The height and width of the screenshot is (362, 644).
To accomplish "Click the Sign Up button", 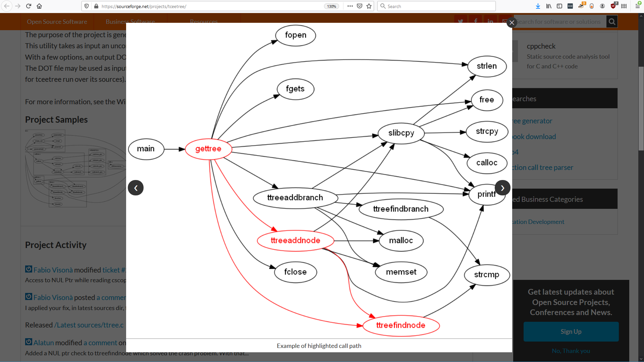I will point(571,331).
